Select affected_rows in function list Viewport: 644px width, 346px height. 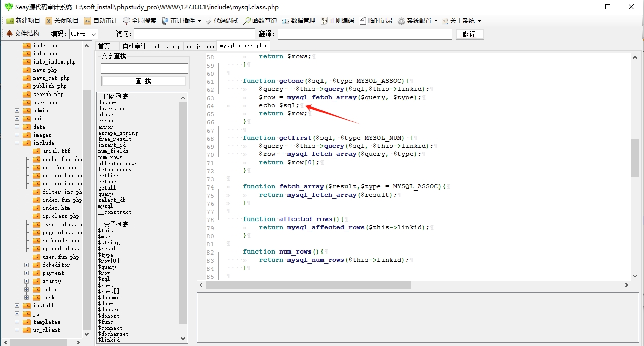(x=118, y=163)
